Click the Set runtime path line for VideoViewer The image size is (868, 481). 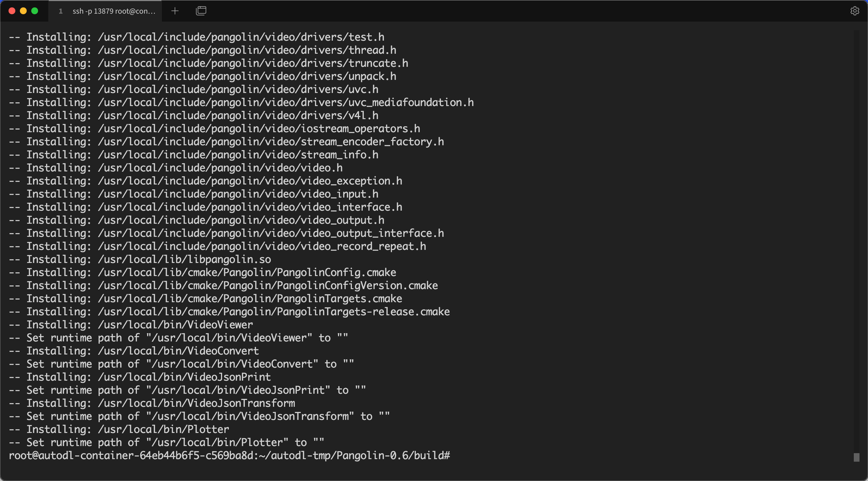point(178,338)
